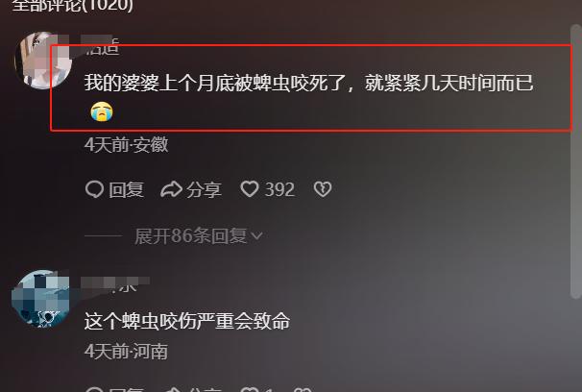This screenshot has width=582, height=392.
Task: Open the first commenter's avatar
Action: (43, 61)
